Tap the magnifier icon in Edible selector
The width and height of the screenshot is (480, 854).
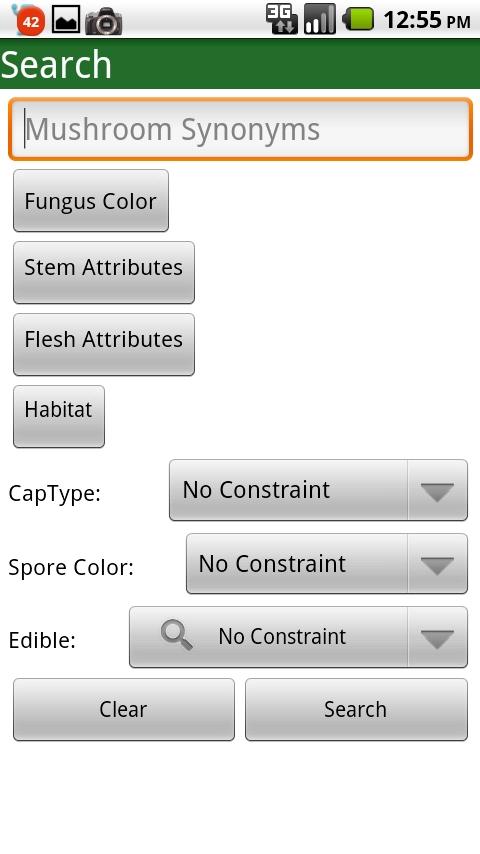pos(177,636)
